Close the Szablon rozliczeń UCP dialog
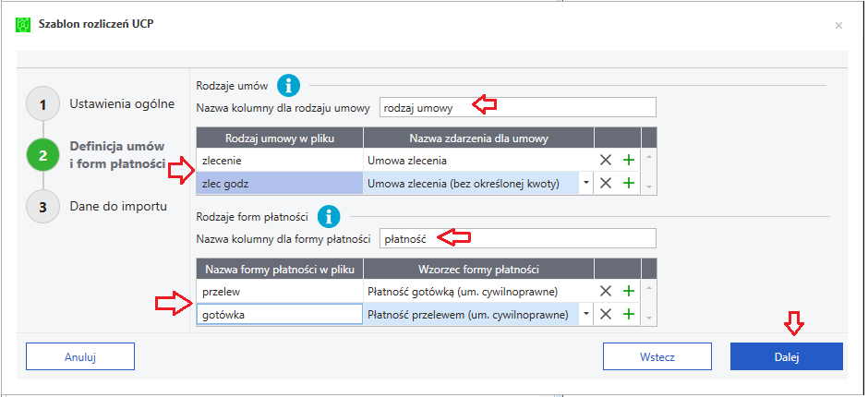Image resolution: width=868 pixels, height=397 pixels. [x=839, y=25]
